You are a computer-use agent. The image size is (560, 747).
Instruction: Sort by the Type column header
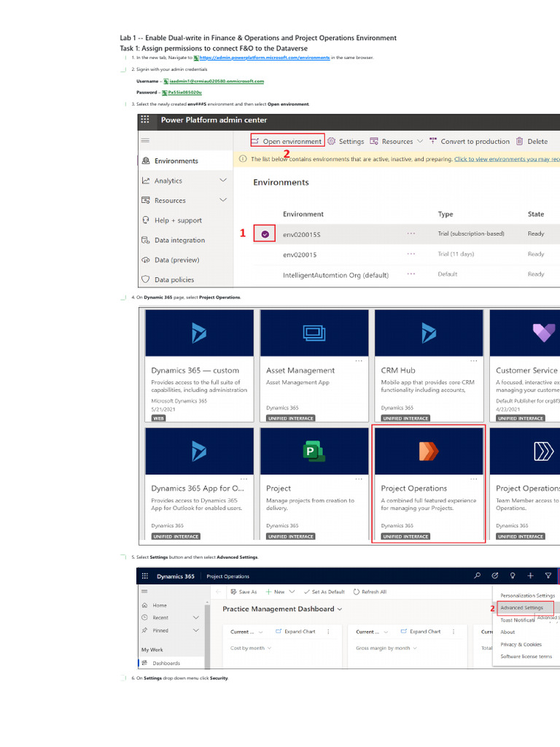pos(446,214)
